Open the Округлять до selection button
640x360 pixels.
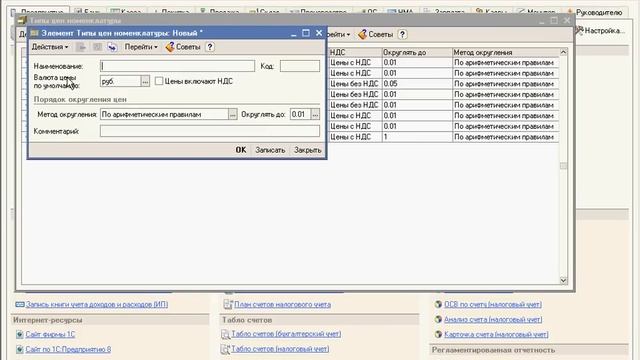[x=315, y=114]
